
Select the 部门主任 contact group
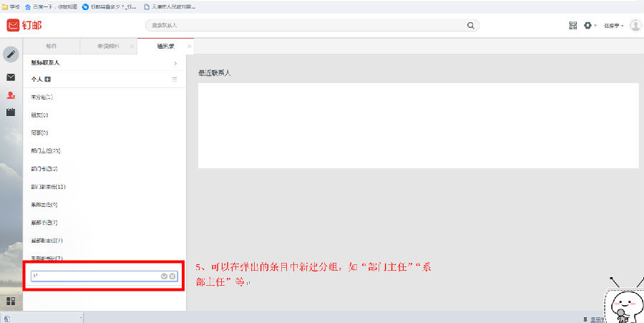[45, 150]
